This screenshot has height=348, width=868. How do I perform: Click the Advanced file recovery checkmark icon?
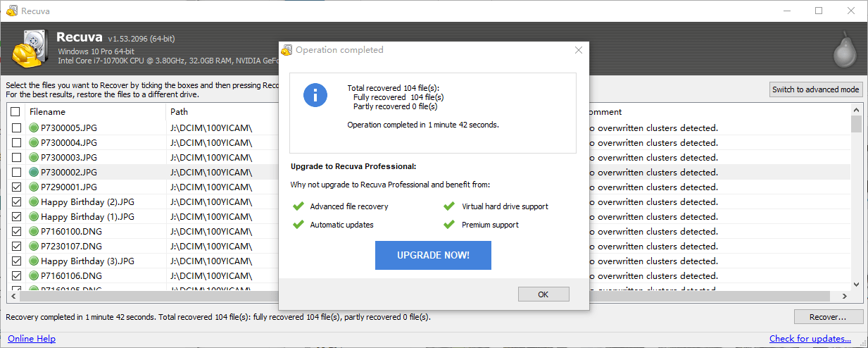(x=297, y=206)
